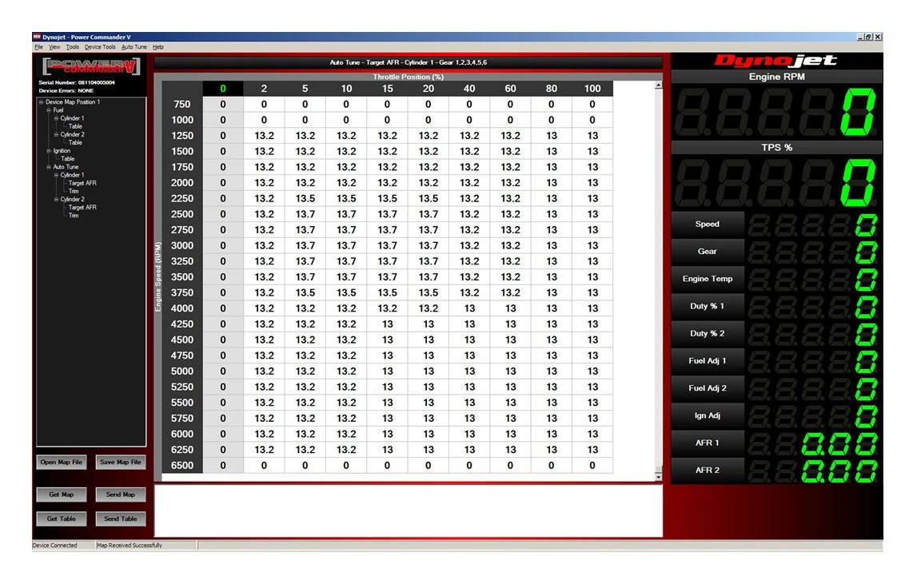Click the Dynojet app icon in title bar

pos(37,37)
